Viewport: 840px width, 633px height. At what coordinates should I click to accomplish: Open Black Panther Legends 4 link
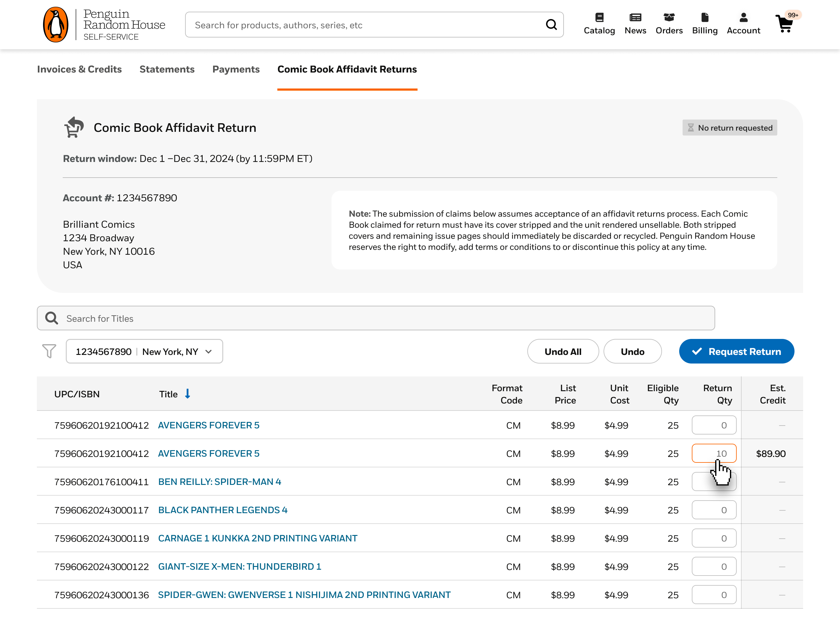[x=223, y=510]
